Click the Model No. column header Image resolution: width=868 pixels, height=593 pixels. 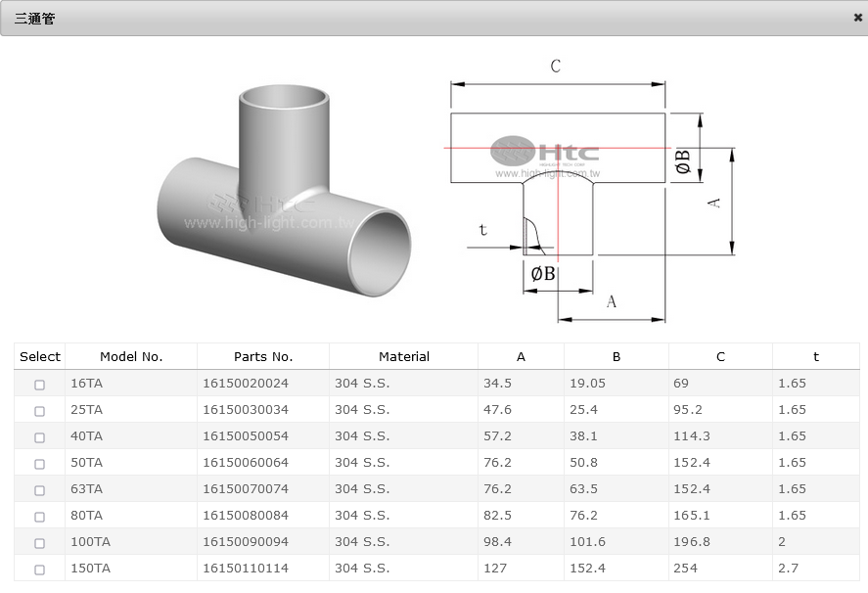pyautogui.click(x=131, y=357)
